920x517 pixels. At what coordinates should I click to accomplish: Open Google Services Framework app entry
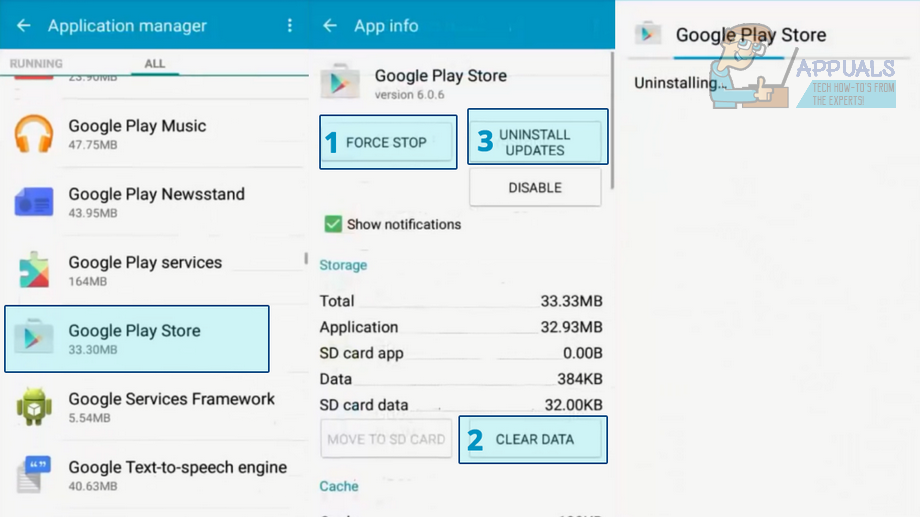click(x=154, y=406)
